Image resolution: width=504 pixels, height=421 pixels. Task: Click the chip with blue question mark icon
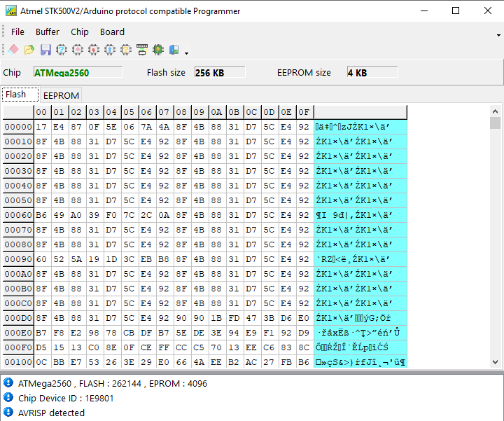click(62, 50)
